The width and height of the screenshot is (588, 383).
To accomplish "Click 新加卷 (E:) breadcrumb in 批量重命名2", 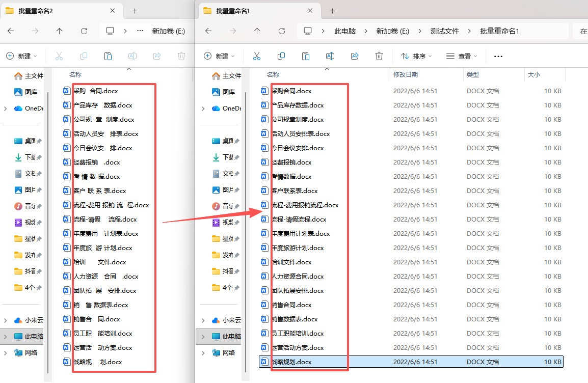I will click(x=168, y=31).
